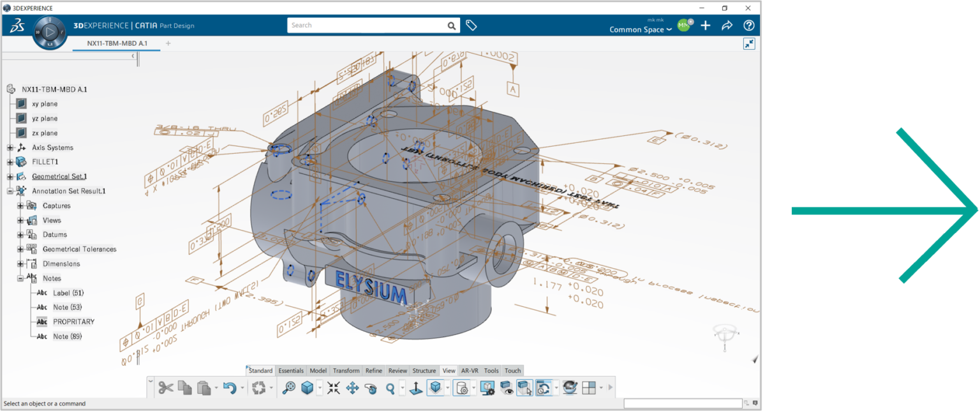Select the Pan tool in the View toolbar
Viewport: 980px width, 411px height.
(x=353, y=387)
